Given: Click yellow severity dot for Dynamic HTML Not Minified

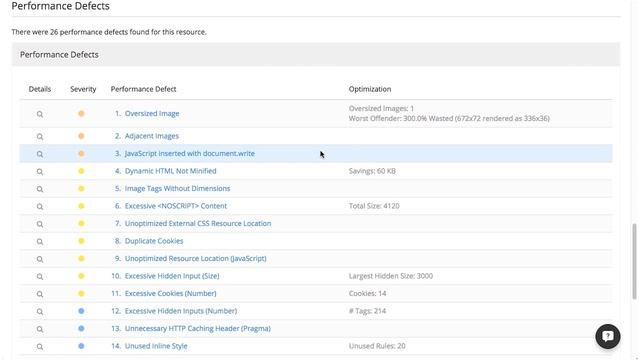Looking at the screenshot, I should click(x=81, y=171).
